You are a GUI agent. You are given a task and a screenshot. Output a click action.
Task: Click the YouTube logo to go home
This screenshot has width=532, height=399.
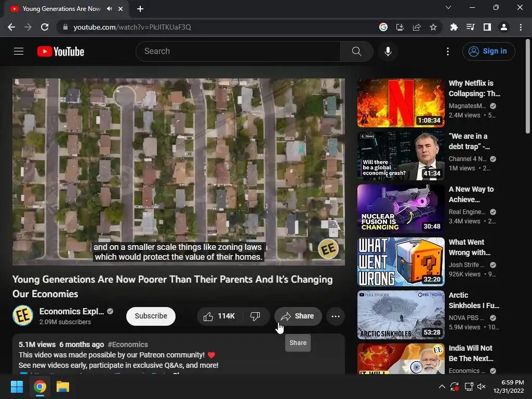point(61,51)
